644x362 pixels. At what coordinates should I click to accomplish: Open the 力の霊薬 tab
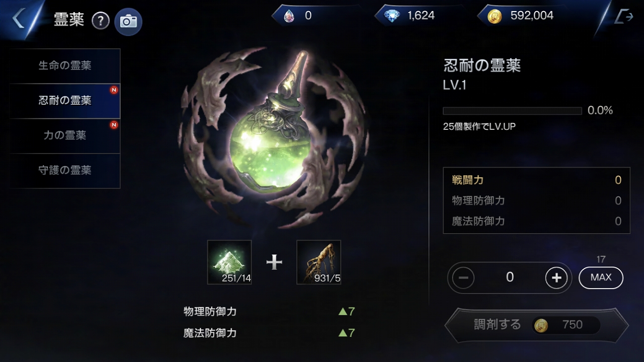65,135
